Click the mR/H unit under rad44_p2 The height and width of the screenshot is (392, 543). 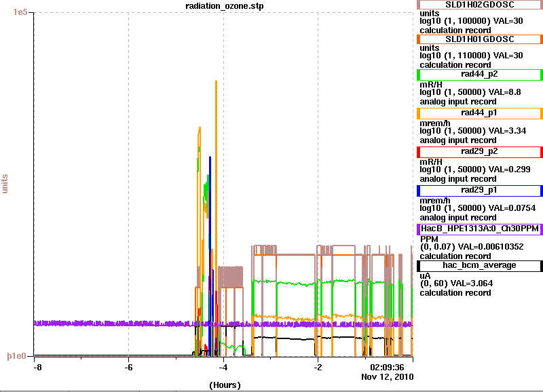point(431,84)
